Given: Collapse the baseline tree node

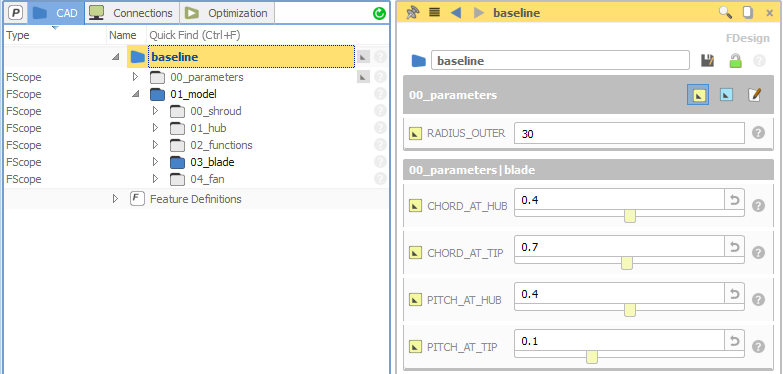Looking at the screenshot, I should pos(116,57).
